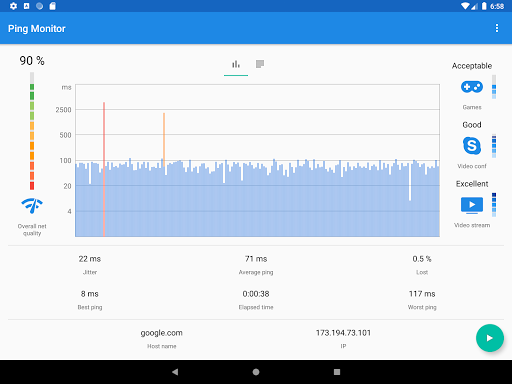The image size is (512, 384).
Task: Open the three-dot overflow menu
Action: coord(497,28)
